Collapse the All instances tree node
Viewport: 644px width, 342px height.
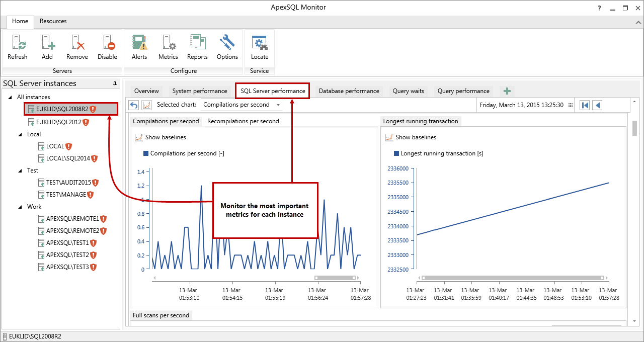[x=11, y=97]
